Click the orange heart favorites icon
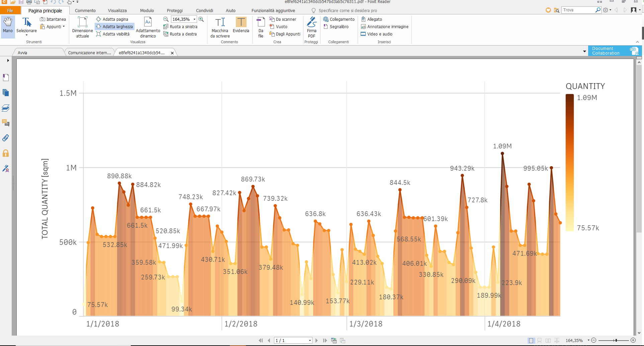This screenshot has height=346, width=644. pos(548,10)
